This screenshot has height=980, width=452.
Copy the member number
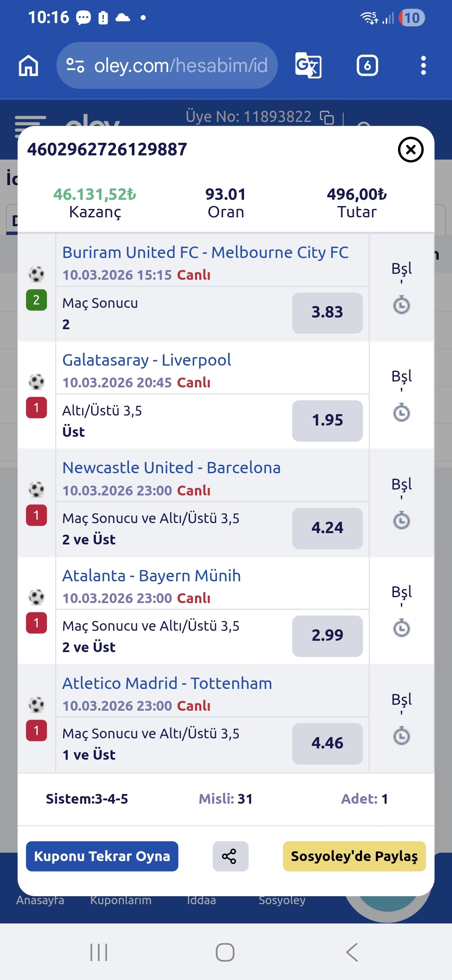point(327,118)
